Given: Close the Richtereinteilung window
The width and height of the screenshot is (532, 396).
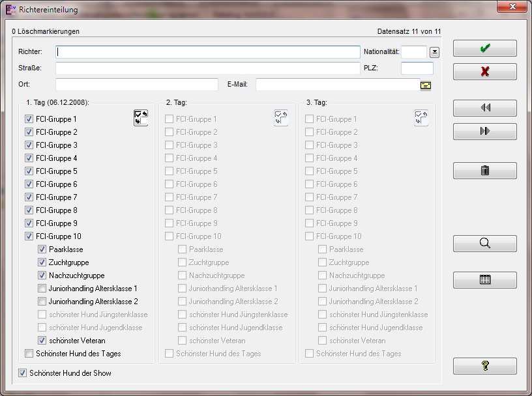Looking at the screenshot, I should pyautogui.click(x=512, y=7).
